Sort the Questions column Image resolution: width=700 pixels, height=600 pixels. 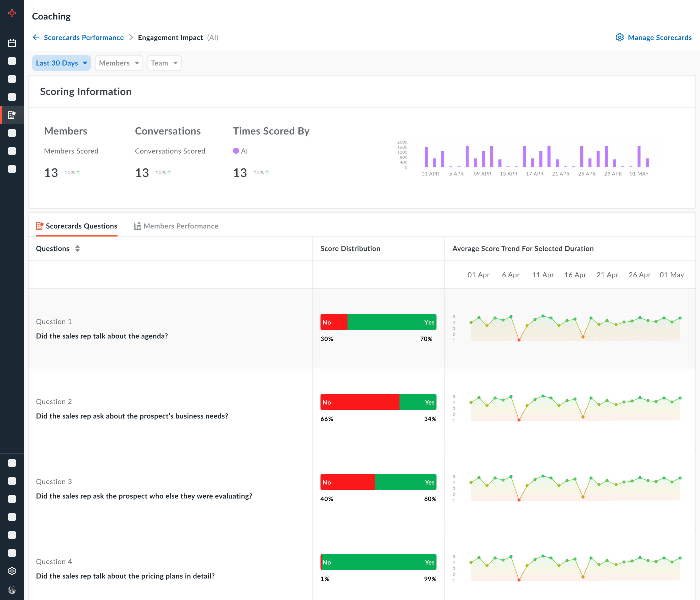tap(77, 249)
